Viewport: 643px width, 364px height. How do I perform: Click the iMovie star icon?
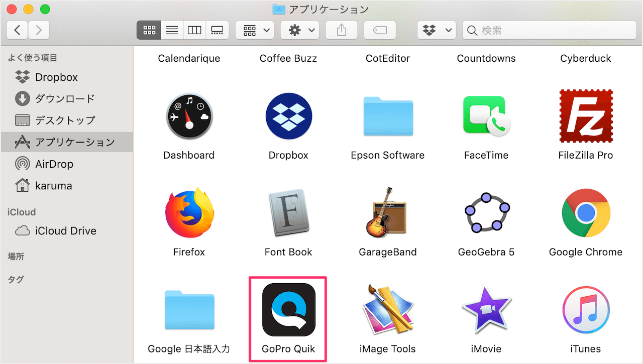(486, 310)
